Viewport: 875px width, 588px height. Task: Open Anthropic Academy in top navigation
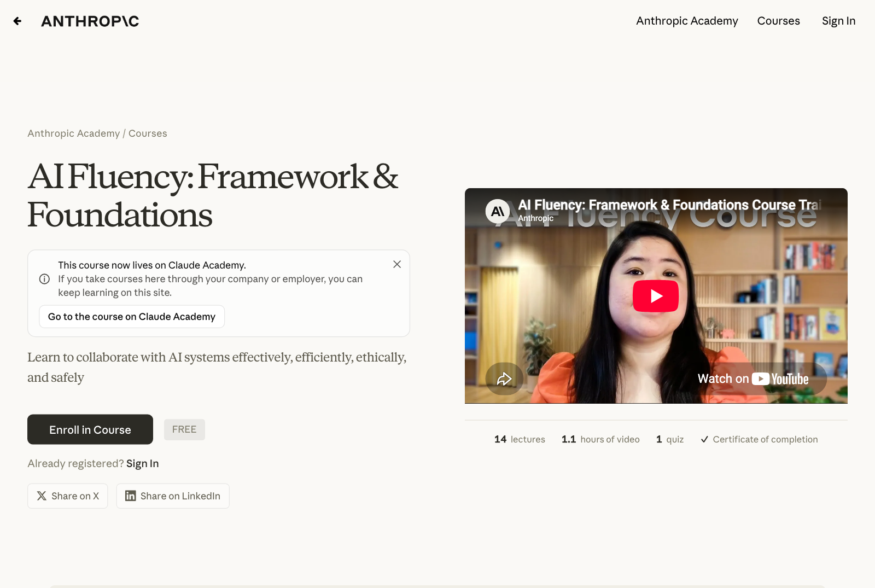687,21
